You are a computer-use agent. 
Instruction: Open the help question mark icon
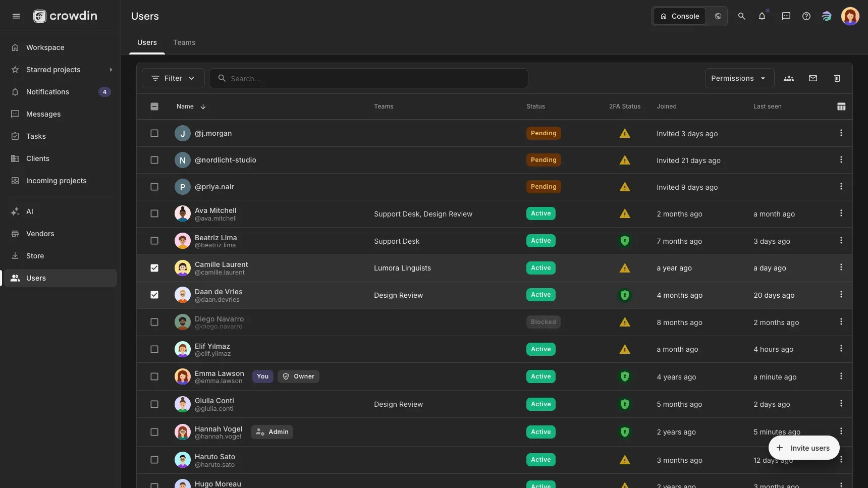pyautogui.click(x=806, y=16)
